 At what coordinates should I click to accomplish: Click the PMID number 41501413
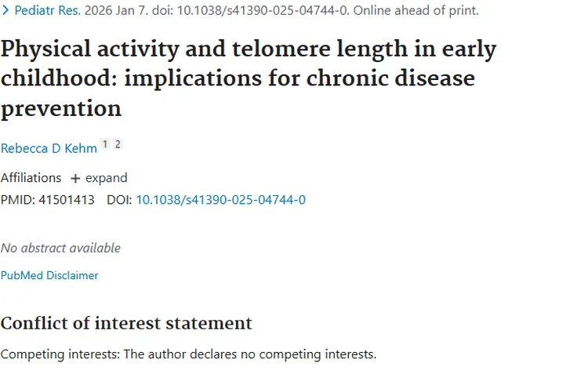coord(66,200)
